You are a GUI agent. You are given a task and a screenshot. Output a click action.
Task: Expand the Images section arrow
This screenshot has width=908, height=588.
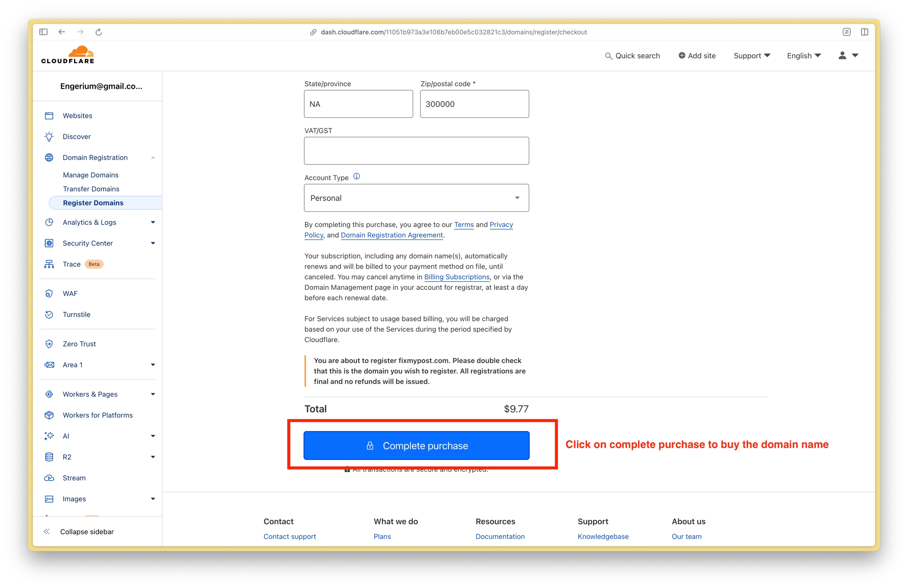153,499
